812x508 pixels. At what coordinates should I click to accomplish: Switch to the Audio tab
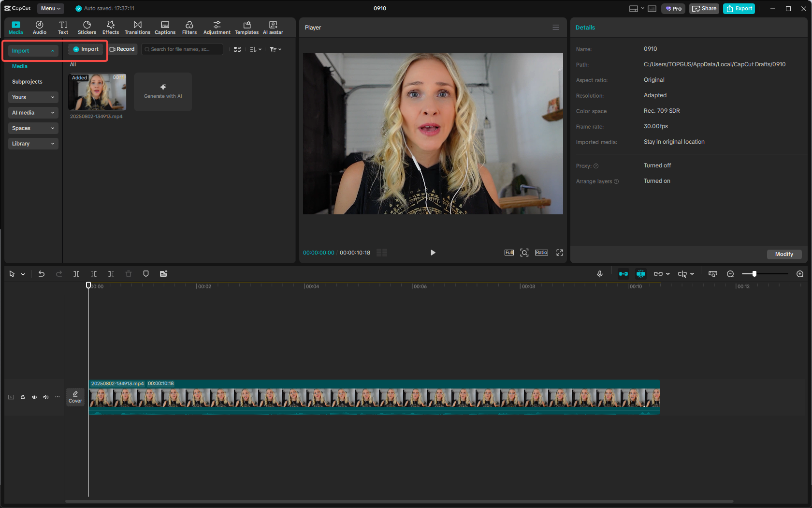[39, 27]
